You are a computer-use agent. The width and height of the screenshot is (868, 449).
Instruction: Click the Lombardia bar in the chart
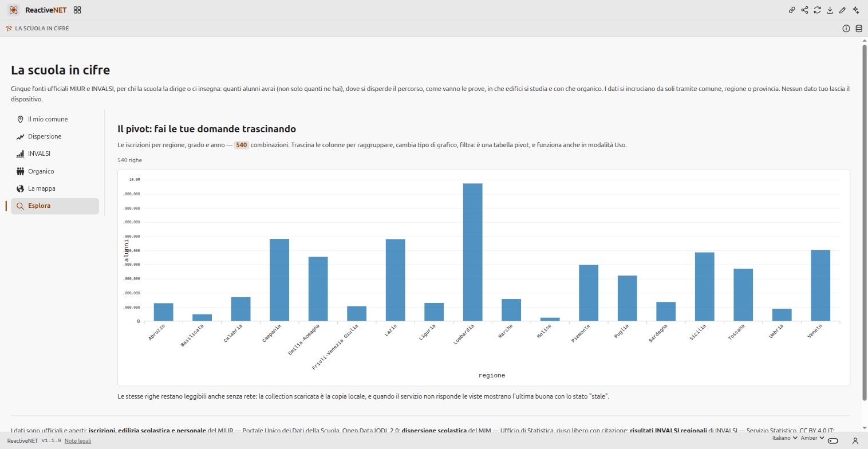tap(472, 252)
